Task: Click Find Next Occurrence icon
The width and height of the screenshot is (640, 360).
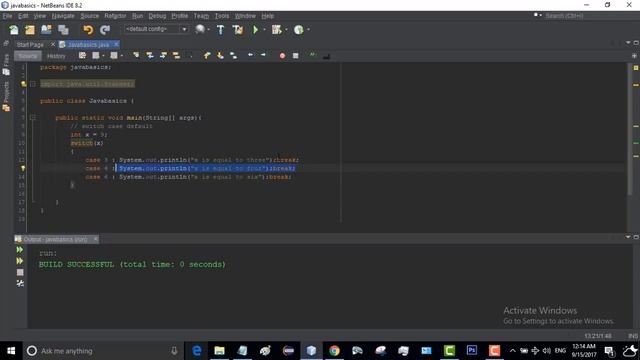Action: [x=163, y=55]
